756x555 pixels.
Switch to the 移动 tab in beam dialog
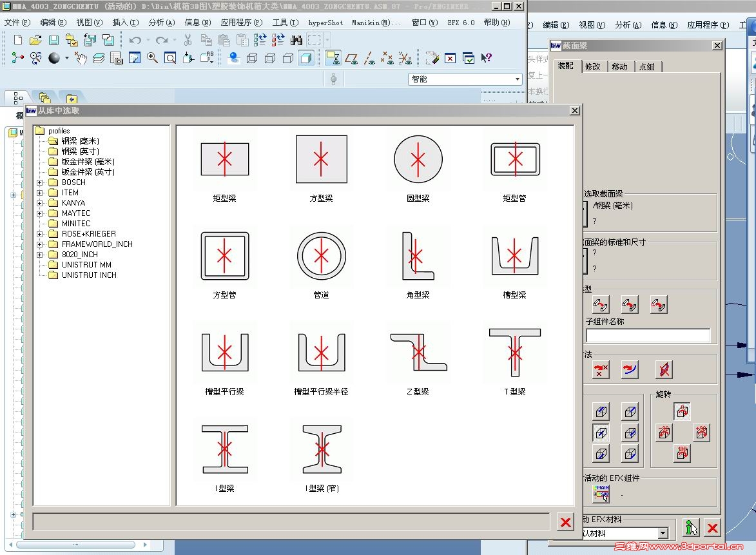[x=619, y=66]
